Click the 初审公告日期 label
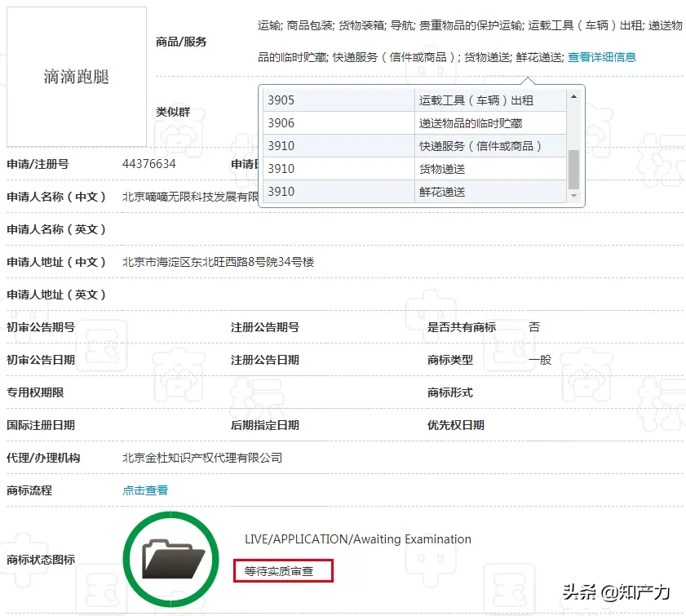Viewport: 686px width, 616px height. pos(41,360)
